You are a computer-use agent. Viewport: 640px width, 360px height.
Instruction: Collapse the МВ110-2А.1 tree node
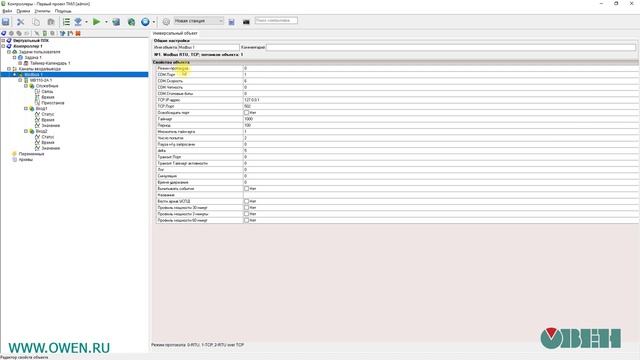point(20,80)
